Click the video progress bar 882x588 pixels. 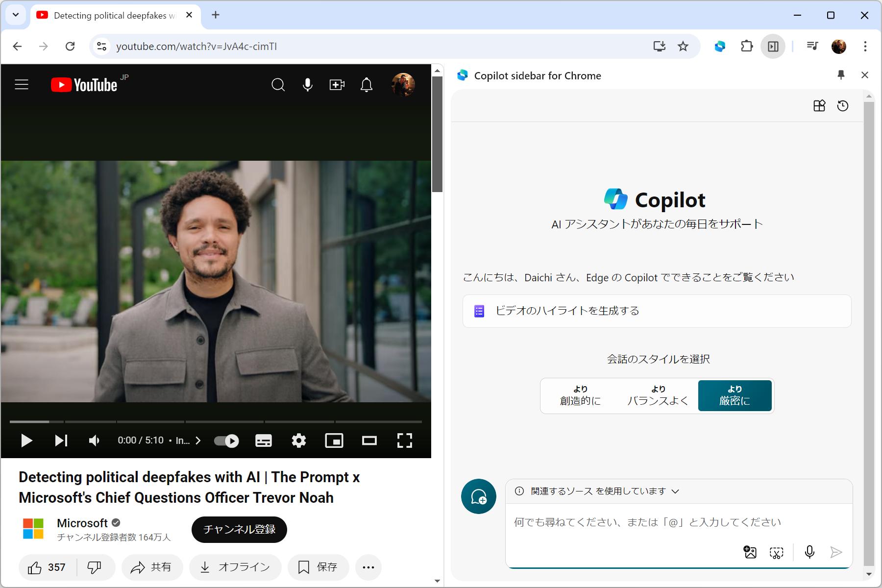click(216, 421)
